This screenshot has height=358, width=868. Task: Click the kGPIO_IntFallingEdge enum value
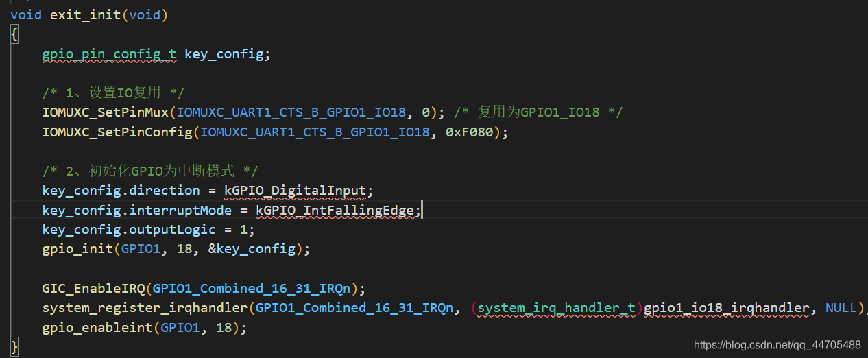[x=335, y=210]
